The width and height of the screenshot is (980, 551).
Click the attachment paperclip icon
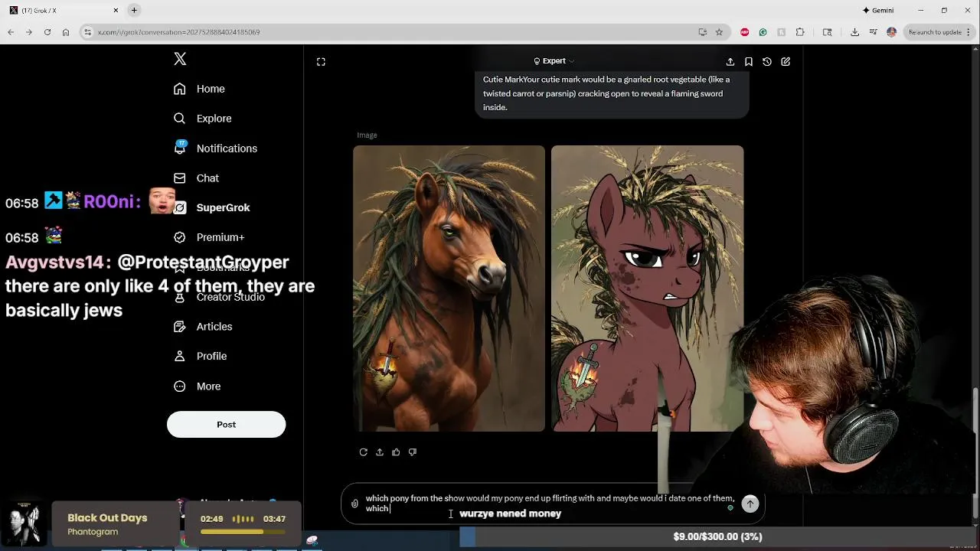pos(354,504)
